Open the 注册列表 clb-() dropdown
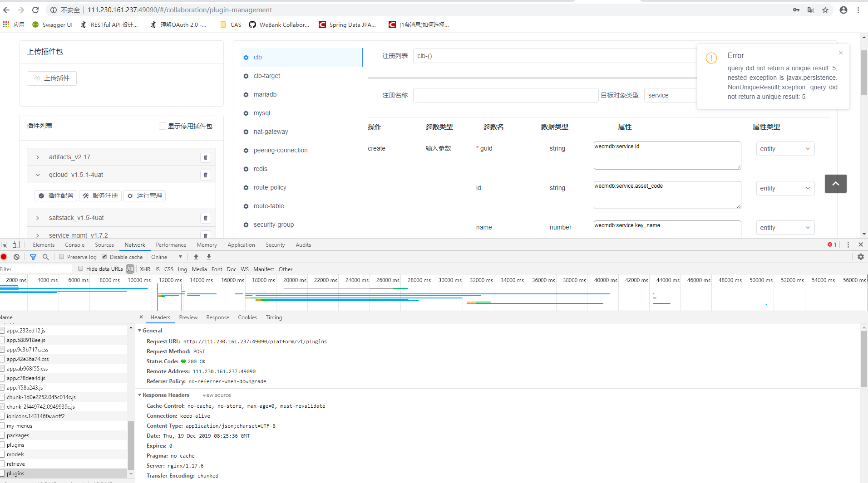The image size is (868, 483). click(555, 56)
